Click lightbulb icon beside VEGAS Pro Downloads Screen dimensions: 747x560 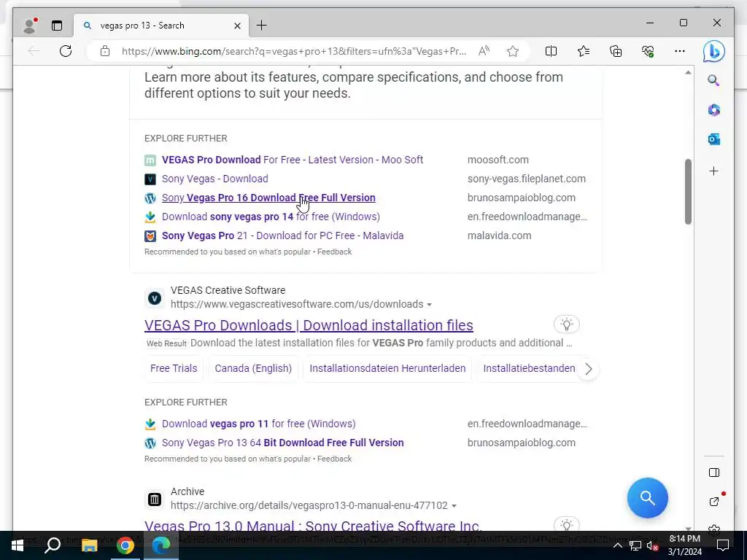pyautogui.click(x=566, y=324)
